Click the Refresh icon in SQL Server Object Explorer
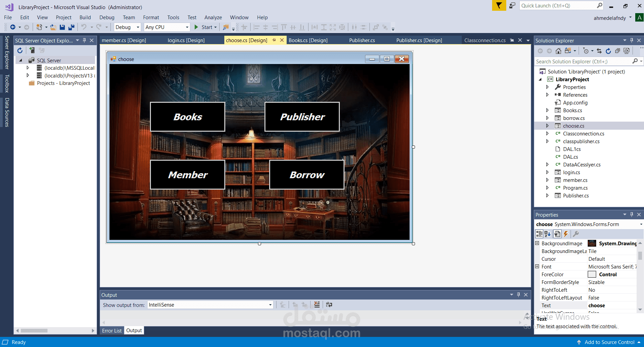Image resolution: width=644 pixels, height=347 pixels. pos(20,50)
